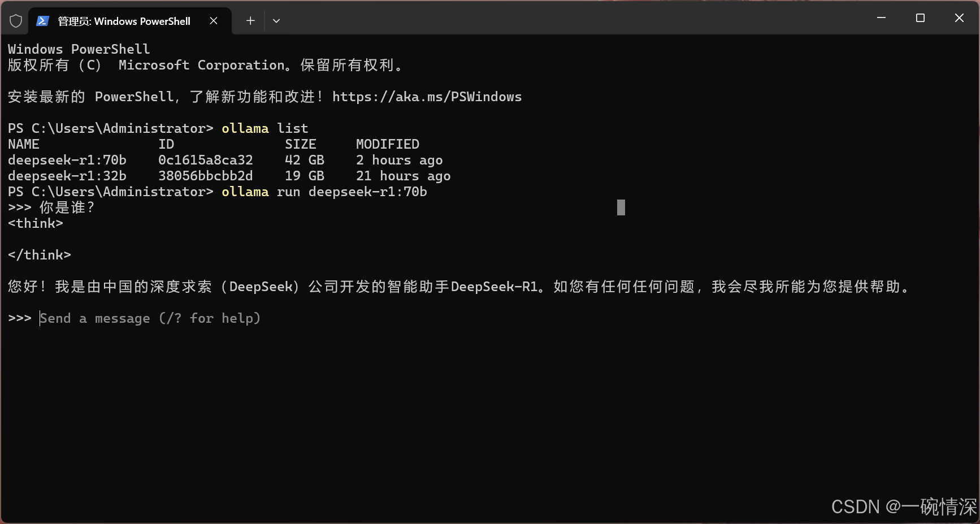Click the '2 hours ago' modified value
980x524 pixels.
click(x=400, y=160)
